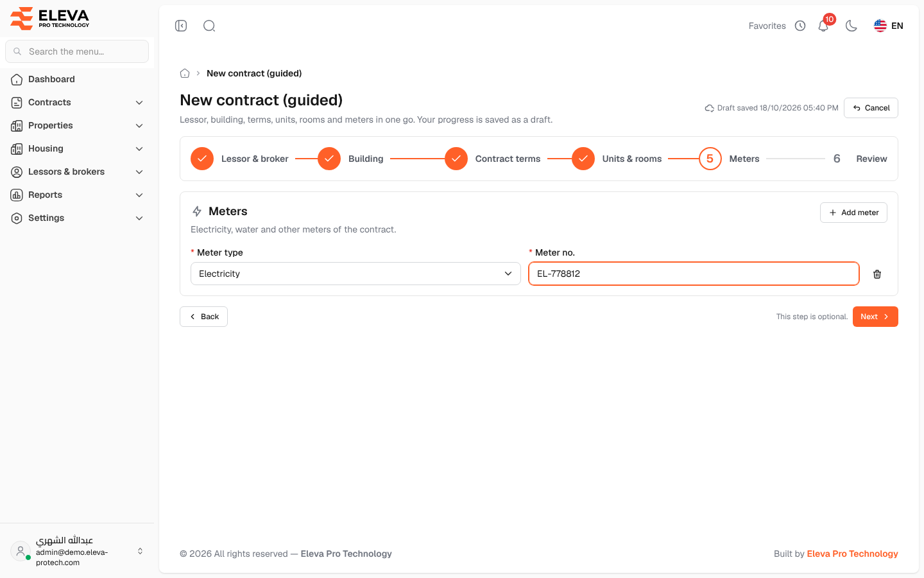
Task: Expand the Reports sidebar menu
Action: (77, 195)
